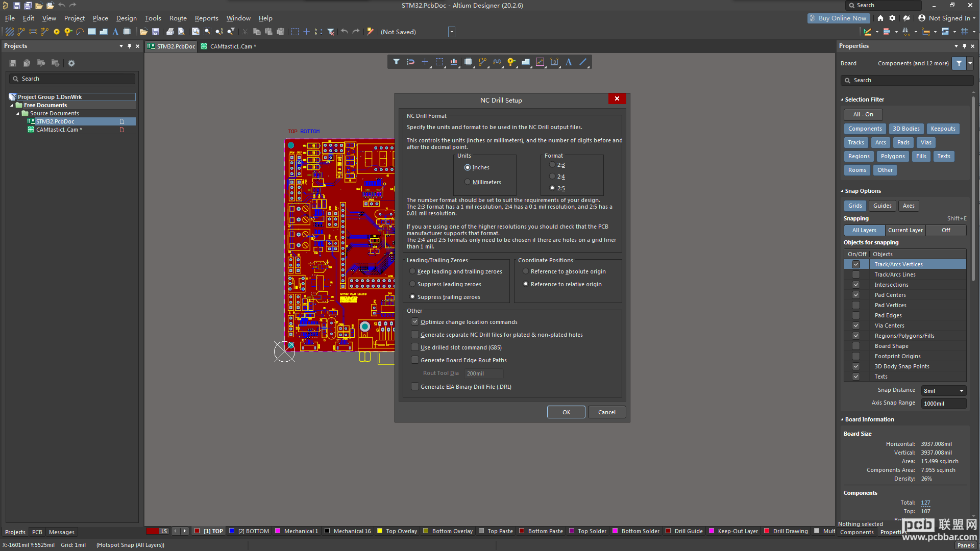Click the Clear Filter icon in main toolbar
The height and width of the screenshot is (551, 980).
pyautogui.click(x=331, y=32)
